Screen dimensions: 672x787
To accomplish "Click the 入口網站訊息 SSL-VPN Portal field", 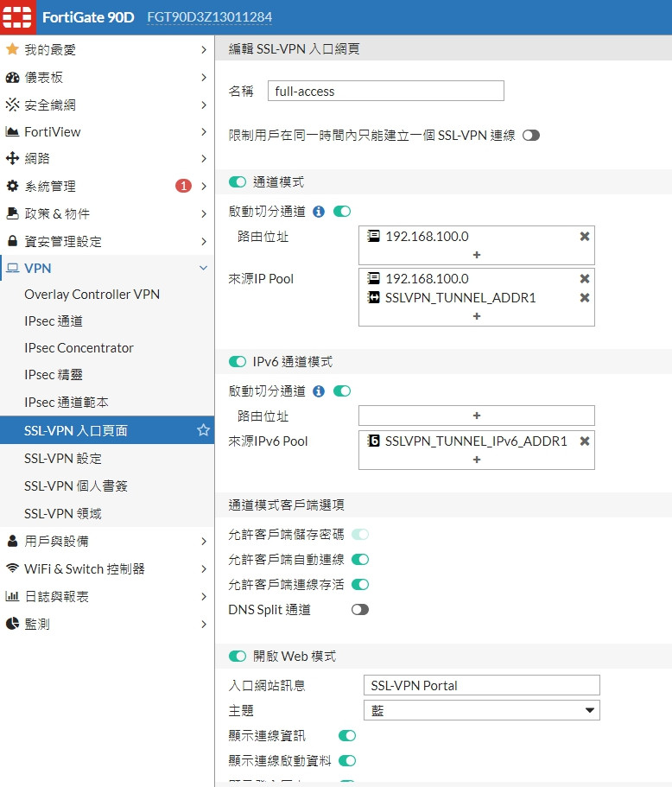I will 481,685.
